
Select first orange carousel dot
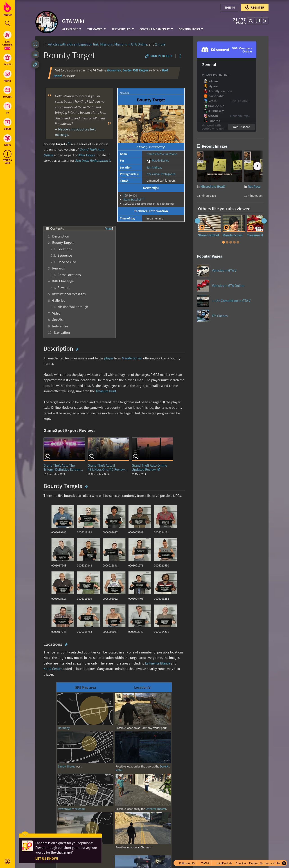pos(224,242)
